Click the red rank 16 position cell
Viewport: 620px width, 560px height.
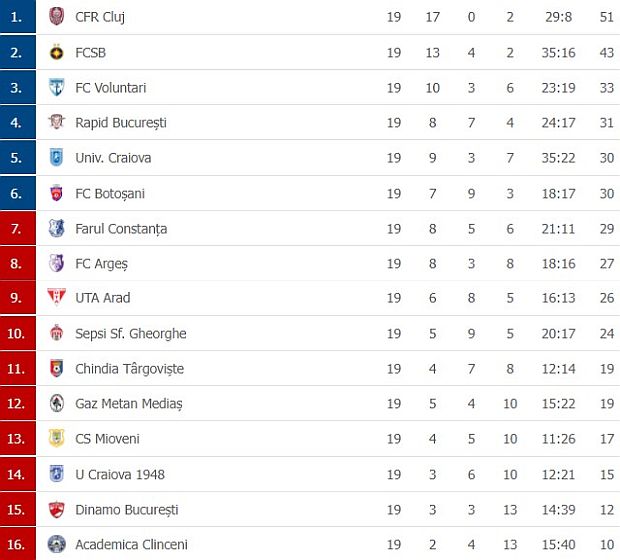click(x=18, y=544)
